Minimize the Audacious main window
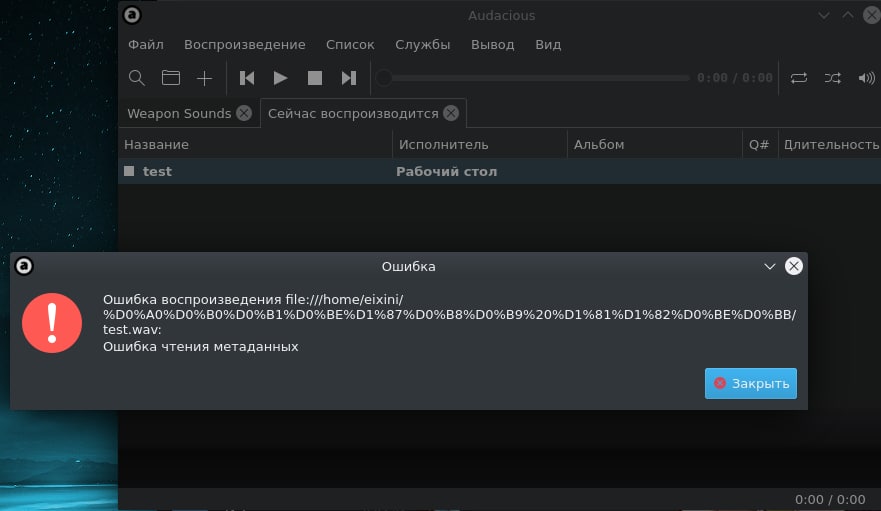The image size is (881, 511). [824, 16]
